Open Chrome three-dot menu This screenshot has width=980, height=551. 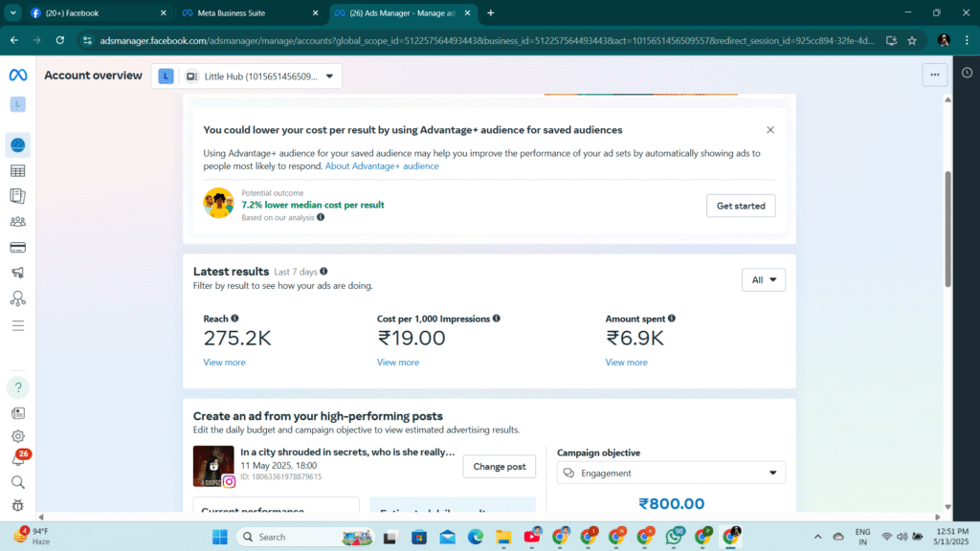pos(967,40)
